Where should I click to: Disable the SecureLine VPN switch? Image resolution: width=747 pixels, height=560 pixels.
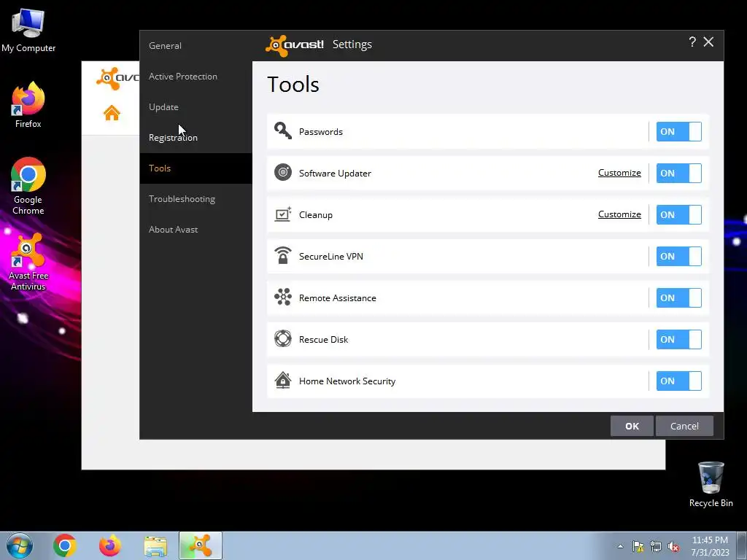point(679,256)
